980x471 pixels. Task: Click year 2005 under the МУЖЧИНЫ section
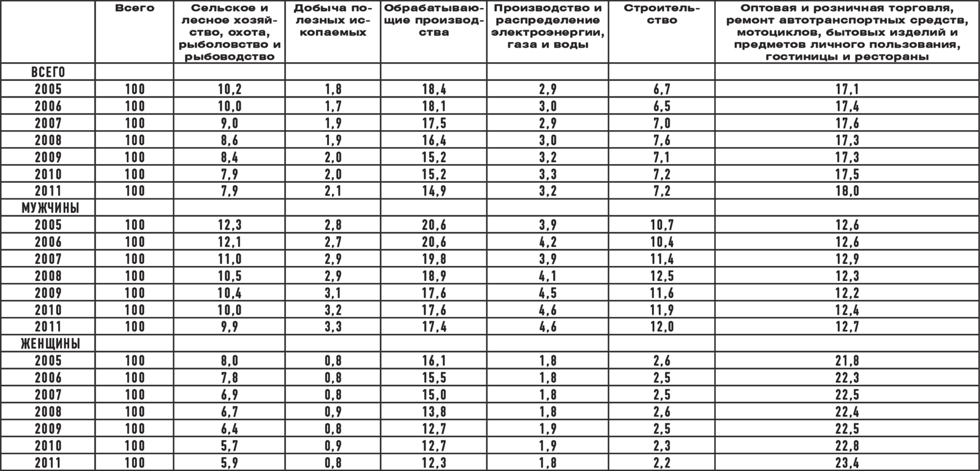[x=48, y=225]
